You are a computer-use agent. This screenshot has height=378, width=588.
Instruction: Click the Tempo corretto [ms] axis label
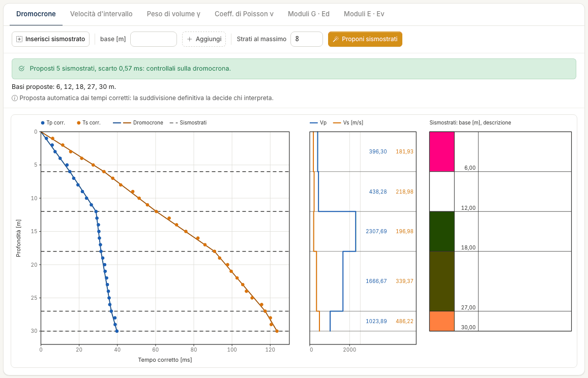(x=165, y=360)
